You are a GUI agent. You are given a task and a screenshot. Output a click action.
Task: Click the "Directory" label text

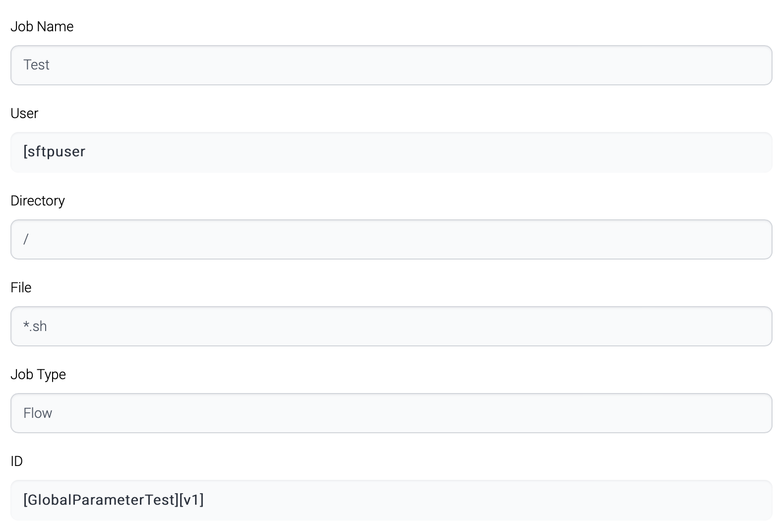(x=38, y=200)
